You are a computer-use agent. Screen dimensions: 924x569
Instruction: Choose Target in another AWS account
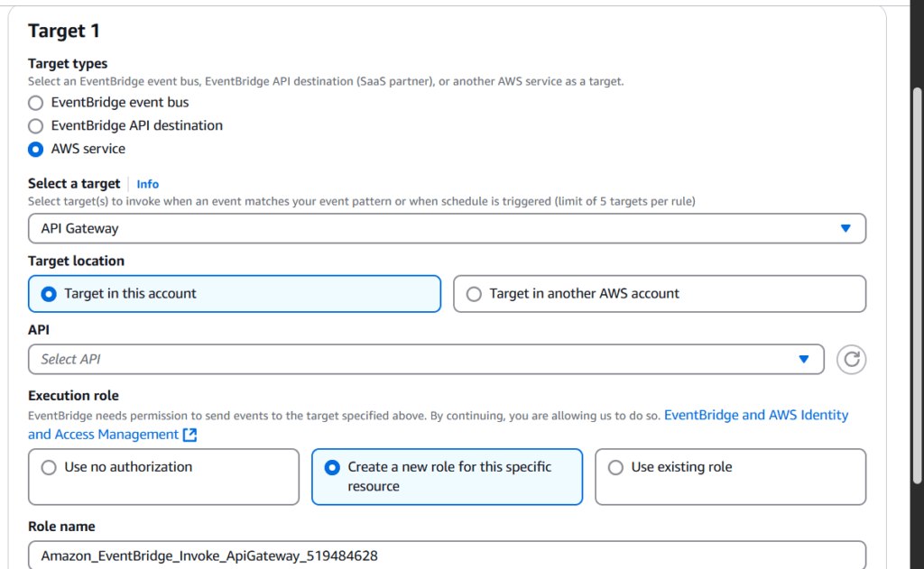(476, 293)
